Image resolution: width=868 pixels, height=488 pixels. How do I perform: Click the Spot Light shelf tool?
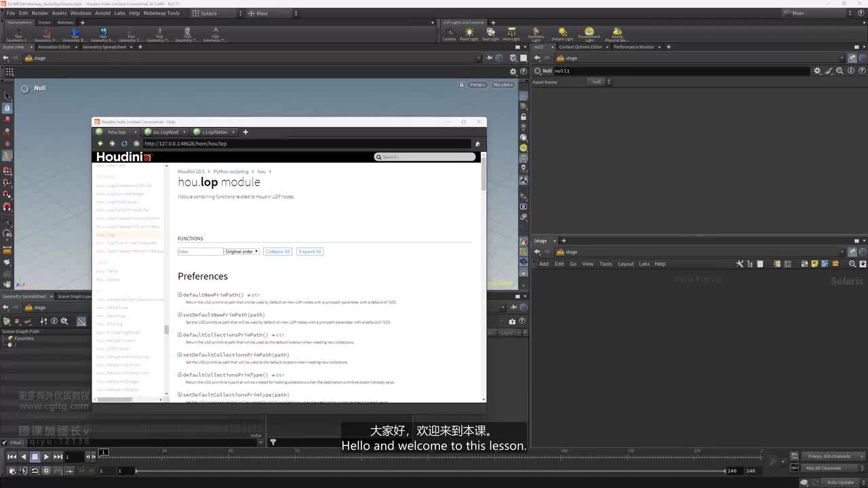coord(490,34)
